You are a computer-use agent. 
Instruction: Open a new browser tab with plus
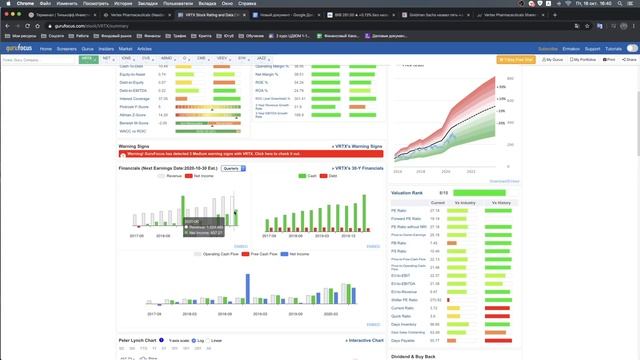(555, 15)
